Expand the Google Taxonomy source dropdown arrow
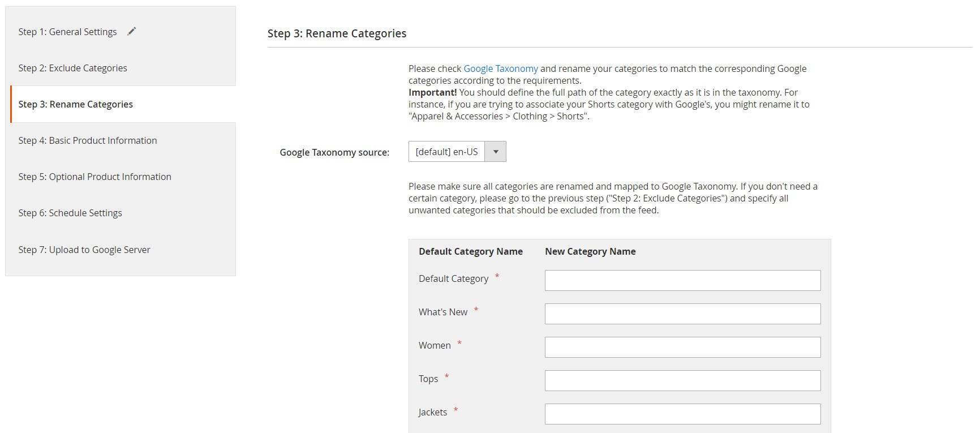This screenshot has width=980, height=433. pyautogui.click(x=496, y=152)
